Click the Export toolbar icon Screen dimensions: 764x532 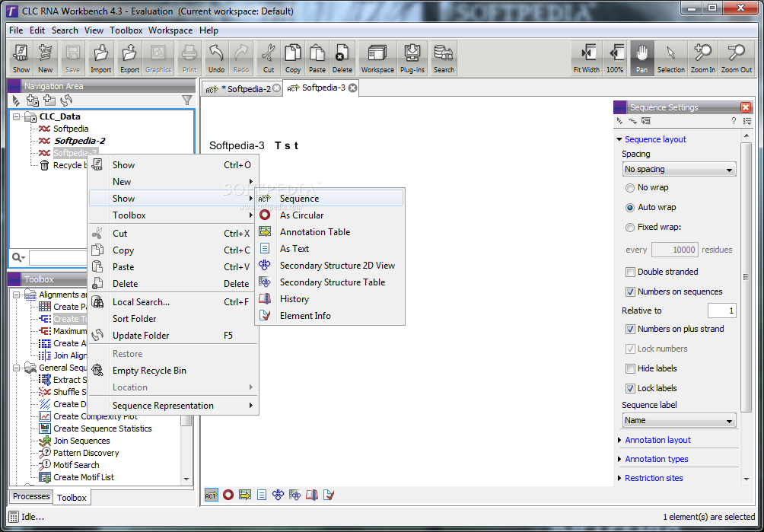pyautogui.click(x=129, y=58)
